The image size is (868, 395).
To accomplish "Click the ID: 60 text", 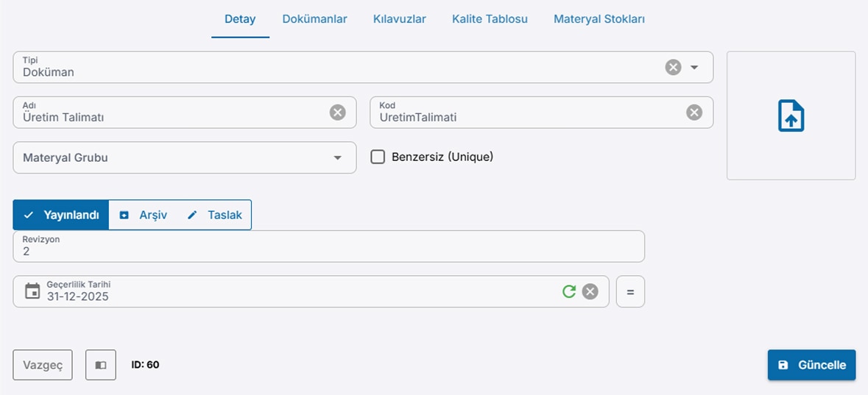I will coord(145,365).
